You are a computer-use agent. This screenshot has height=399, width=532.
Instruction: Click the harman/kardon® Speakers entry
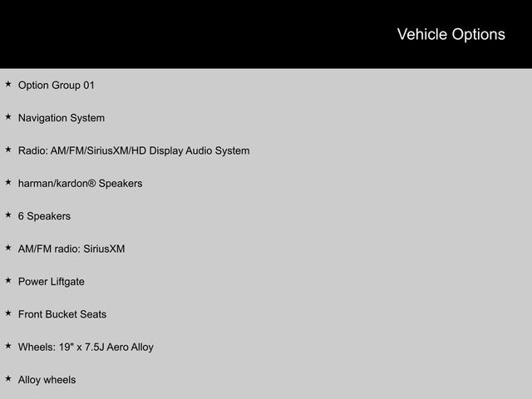coord(80,184)
